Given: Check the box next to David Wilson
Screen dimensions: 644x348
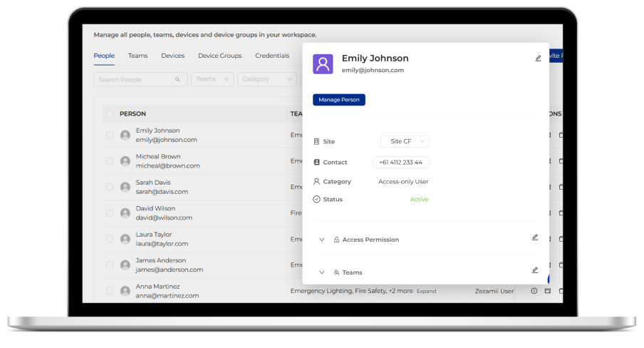Looking at the screenshot, I should [x=110, y=213].
